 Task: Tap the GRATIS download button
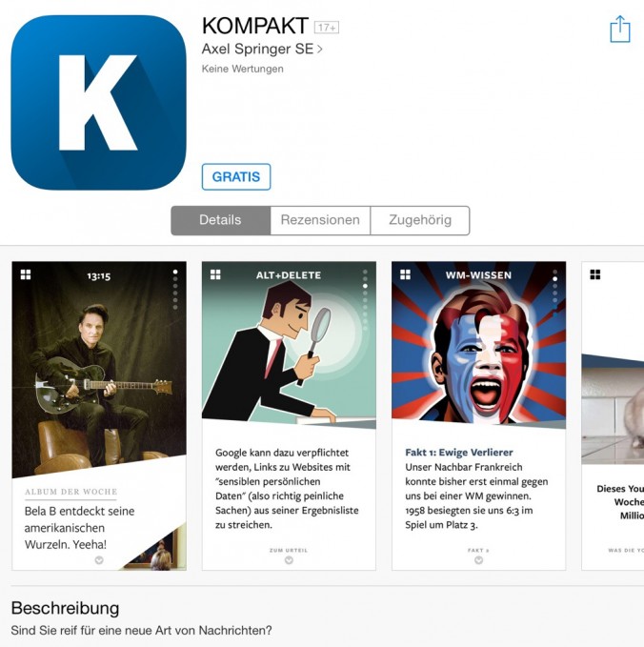point(236,177)
